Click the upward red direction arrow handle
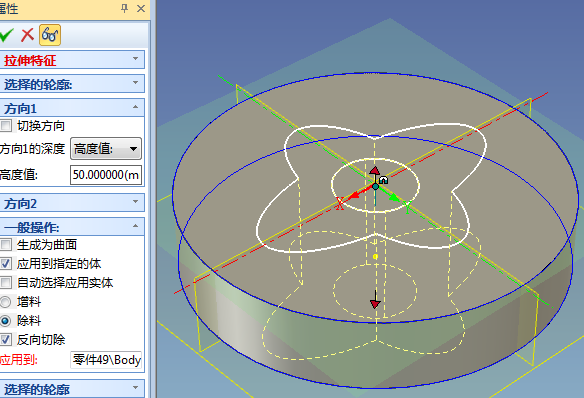Viewport: 584px width, 398px height. (375, 171)
